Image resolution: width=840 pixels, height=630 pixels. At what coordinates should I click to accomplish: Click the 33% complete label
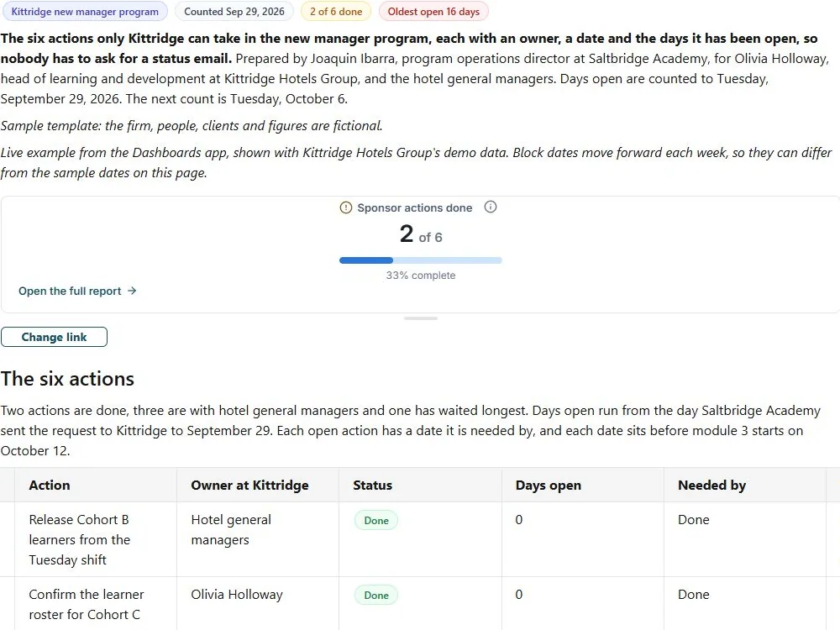(421, 276)
